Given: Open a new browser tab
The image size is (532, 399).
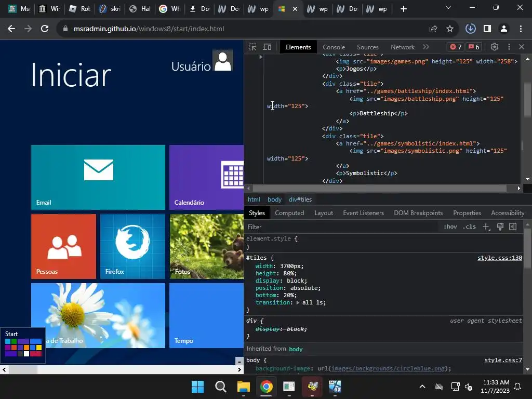Looking at the screenshot, I should click(x=403, y=9).
